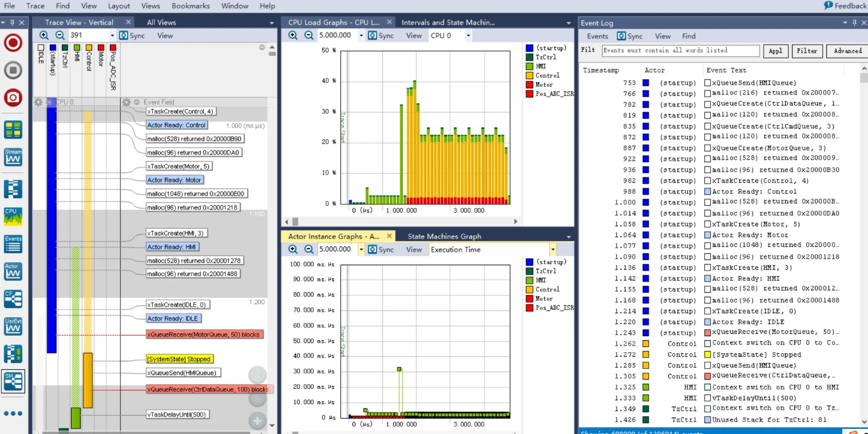
Task: Open the UsrEvt signal plot icon
Action: click(13, 326)
